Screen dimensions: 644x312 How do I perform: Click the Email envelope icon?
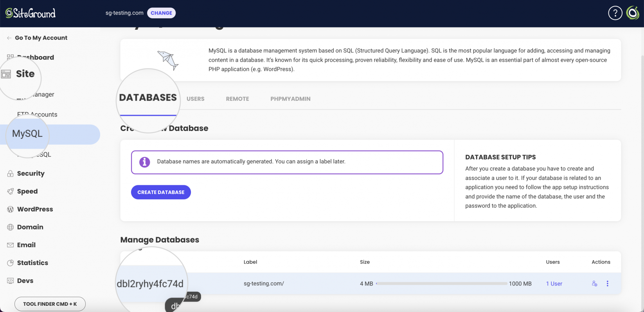[11, 245]
